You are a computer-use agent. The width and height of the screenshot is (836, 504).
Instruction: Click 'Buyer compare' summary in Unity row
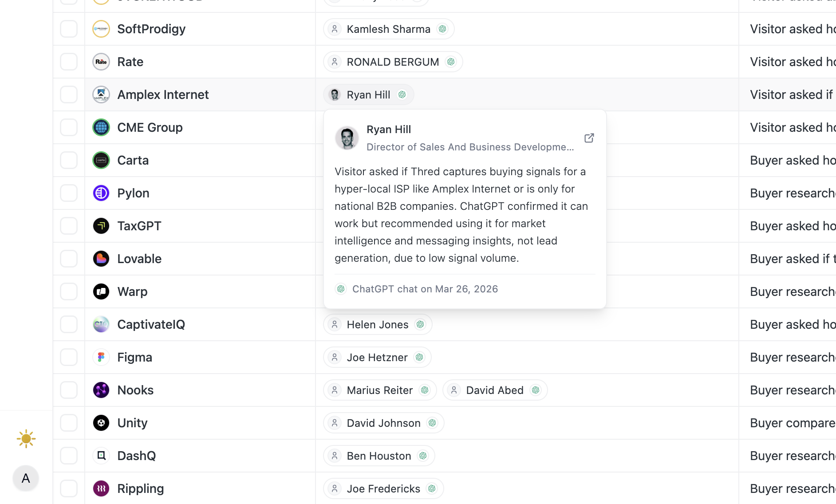coord(793,423)
